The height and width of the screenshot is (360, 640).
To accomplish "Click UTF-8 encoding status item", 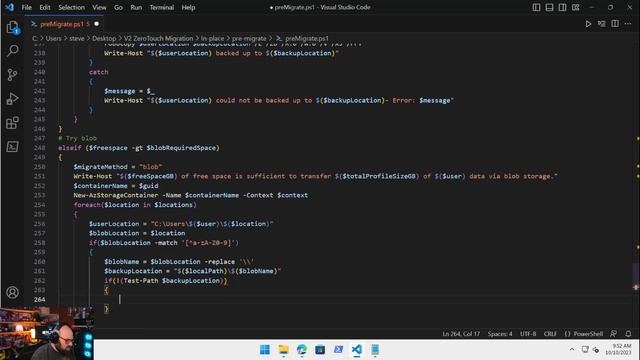I will point(528,334).
